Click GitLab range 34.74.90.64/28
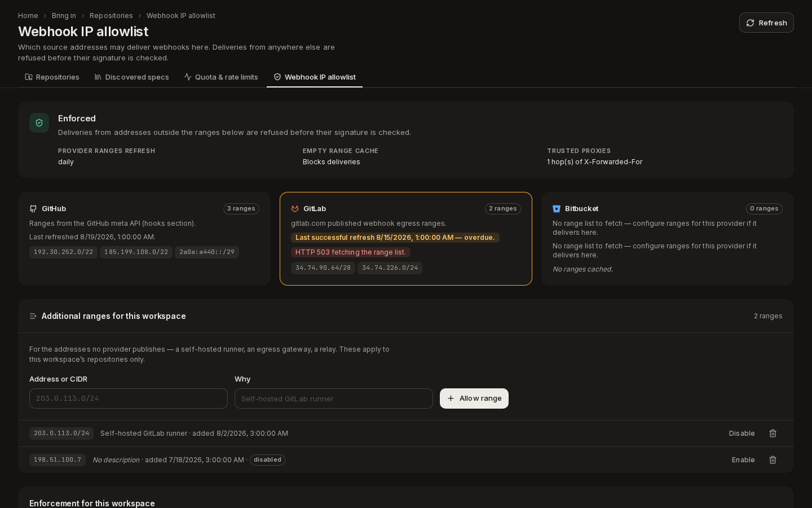 tap(323, 268)
